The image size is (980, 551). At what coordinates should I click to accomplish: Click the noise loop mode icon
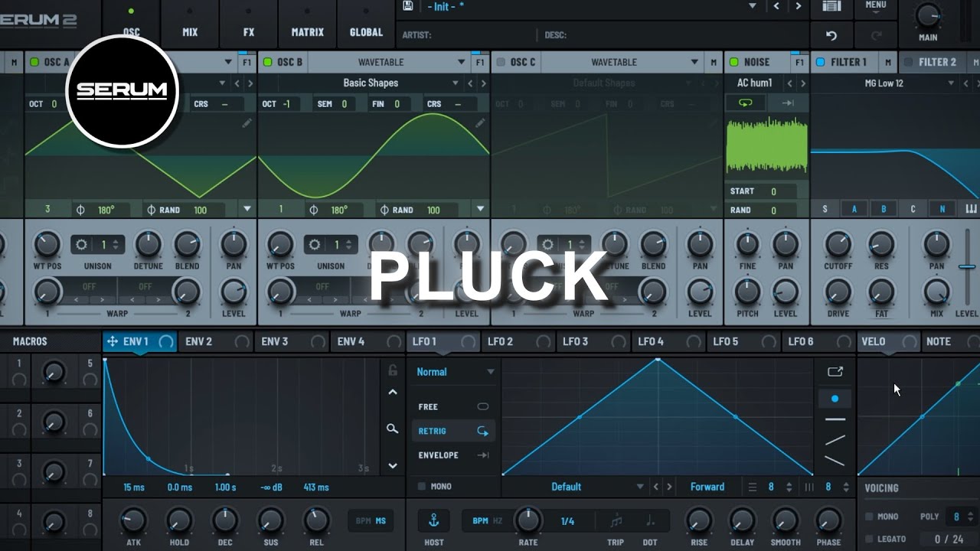click(x=746, y=103)
